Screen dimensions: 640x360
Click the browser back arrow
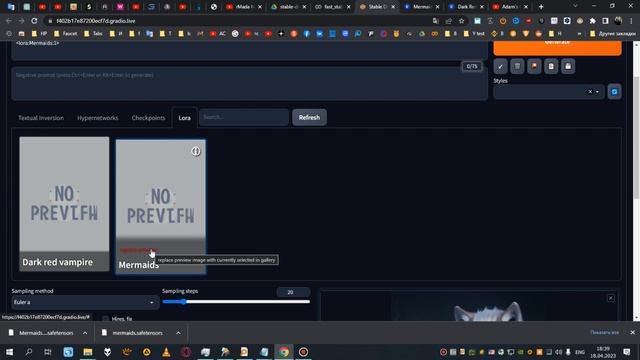[9, 21]
